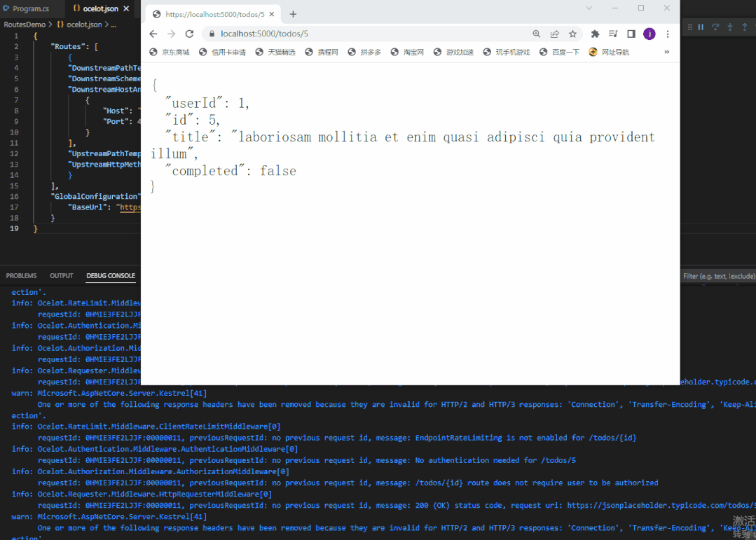Click the "Host" key on line 8
The width and height of the screenshot is (756, 540).
point(115,111)
